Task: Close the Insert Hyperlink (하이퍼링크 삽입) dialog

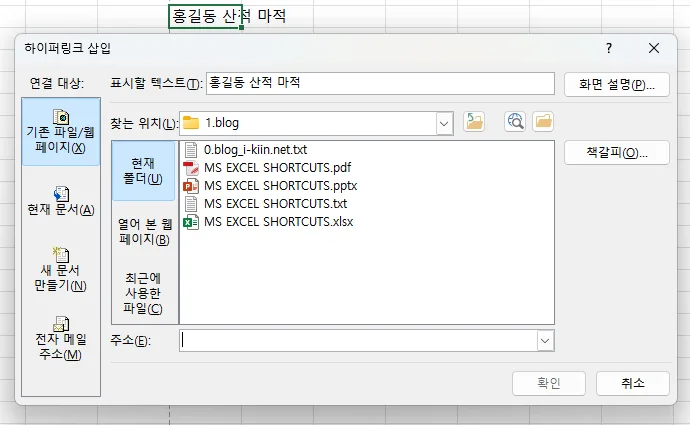Action: [x=654, y=48]
